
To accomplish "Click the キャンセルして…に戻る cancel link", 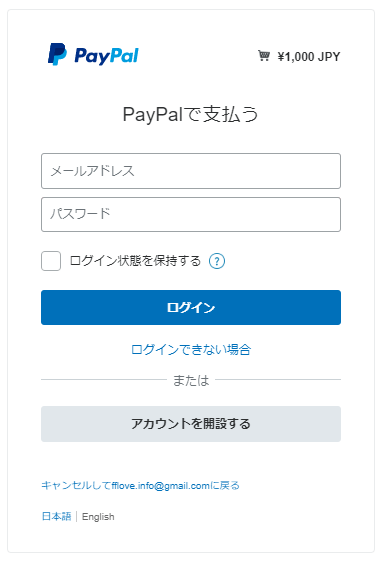I will click(140, 486).
